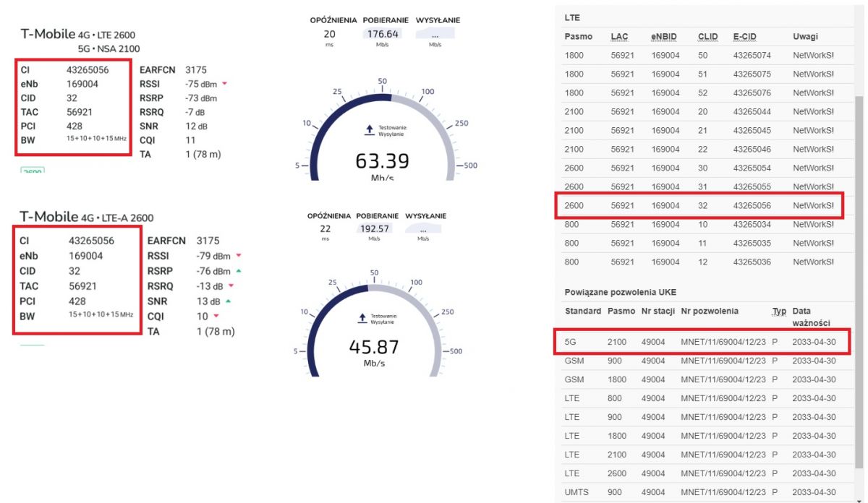Click the 45.87 Mb/s upload reading
The width and height of the screenshot is (868, 503).
click(x=374, y=347)
